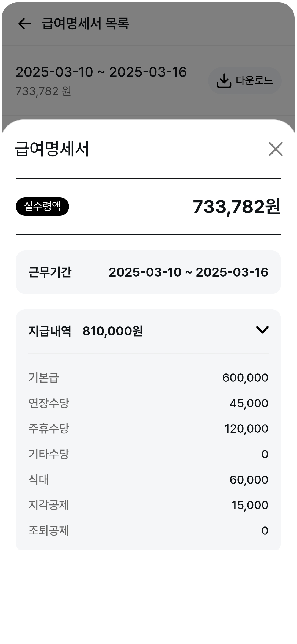Click the 주휴수당 row label
The image size is (297, 644).
[49, 429]
